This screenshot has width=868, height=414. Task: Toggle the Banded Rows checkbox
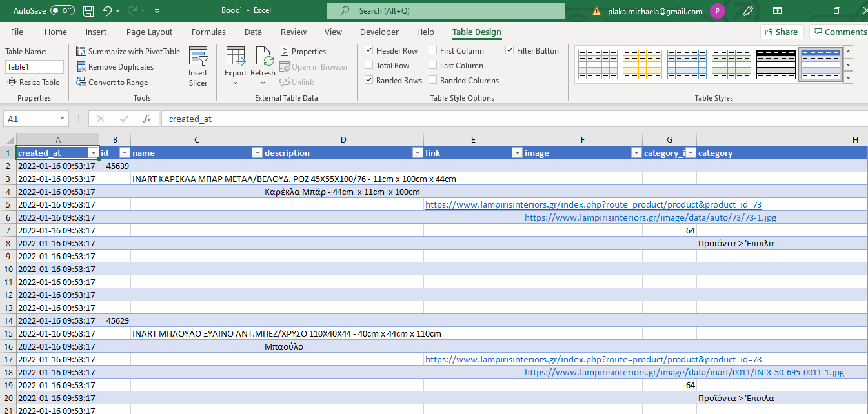pos(369,81)
